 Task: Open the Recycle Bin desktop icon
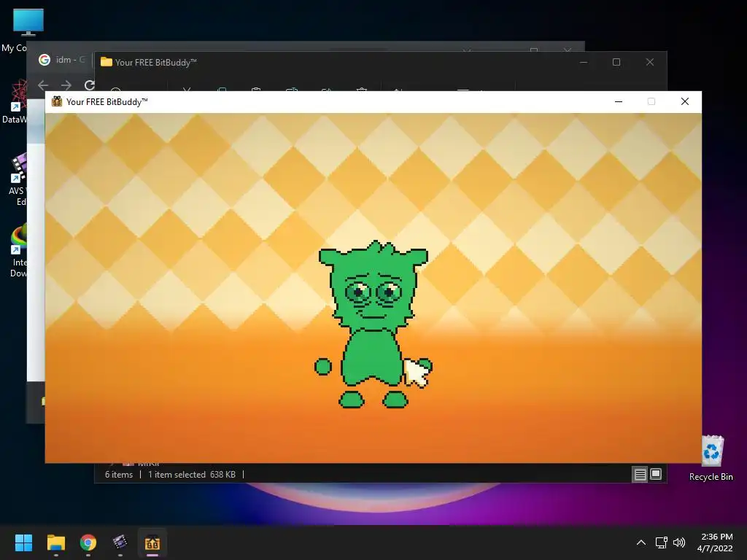click(711, 458)
